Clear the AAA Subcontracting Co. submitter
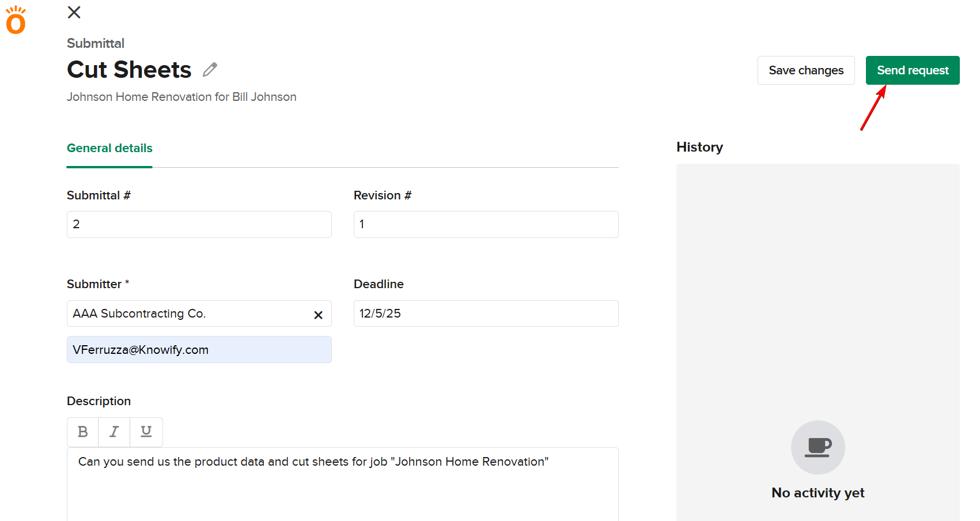980x521 pixels. tap(318, 315)
